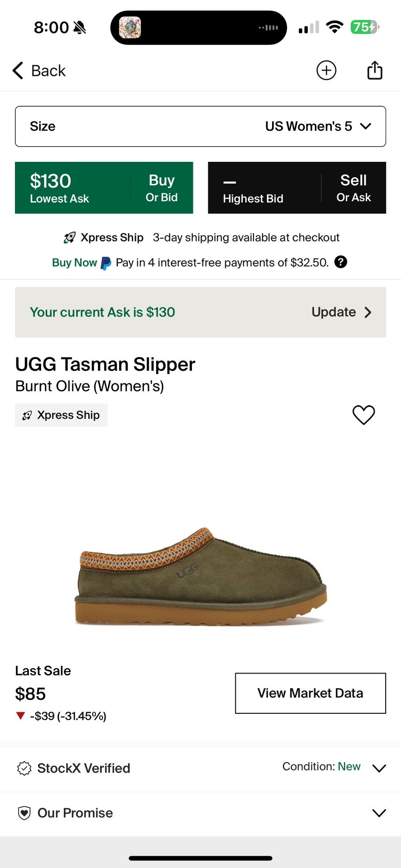401x868 pixels.
Task: Tap the back chevron to return
Action: click(x=17, y=71)
